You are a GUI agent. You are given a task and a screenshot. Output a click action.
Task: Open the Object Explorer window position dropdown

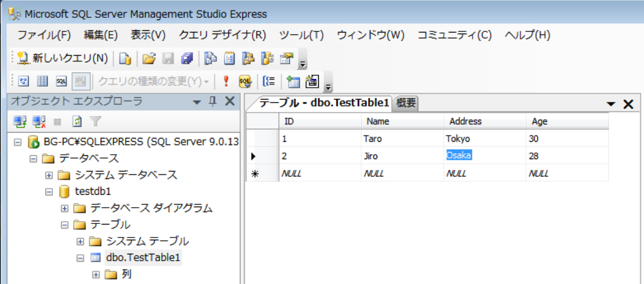pyautogui.click(x=198, y=102)
